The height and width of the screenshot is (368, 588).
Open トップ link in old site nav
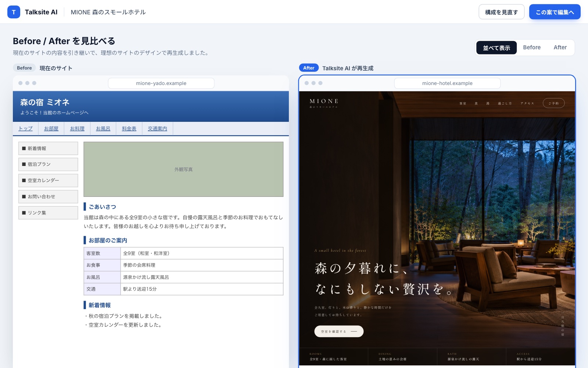click(25, 128)
